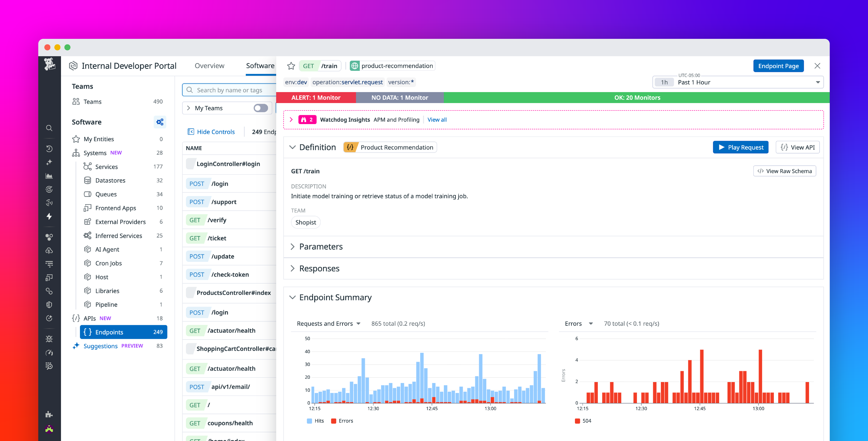The height and width of the screenshot is (441, 868).
Task: Expand the Parameters section
Action: pos(292,247)
